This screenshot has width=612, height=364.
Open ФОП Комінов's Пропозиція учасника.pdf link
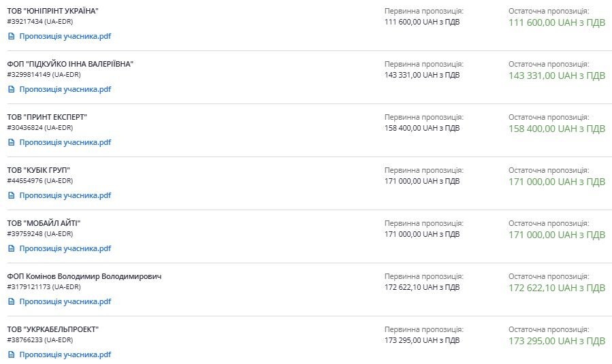[x=65, y=301]
